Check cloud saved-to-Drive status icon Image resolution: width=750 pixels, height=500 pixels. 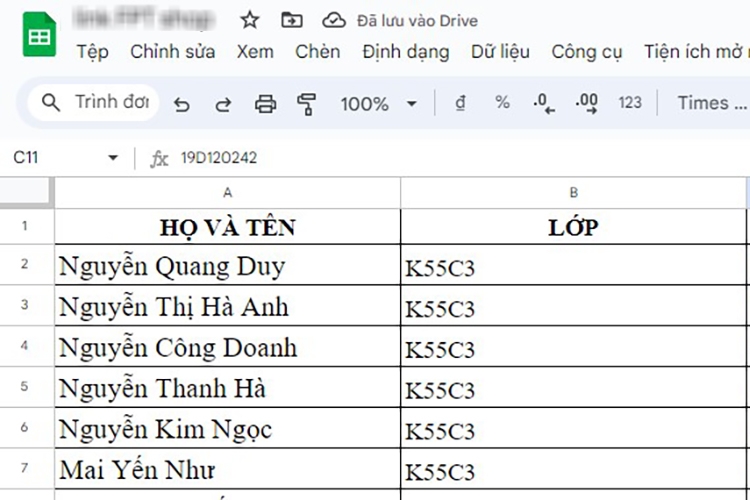coord(333,20)
